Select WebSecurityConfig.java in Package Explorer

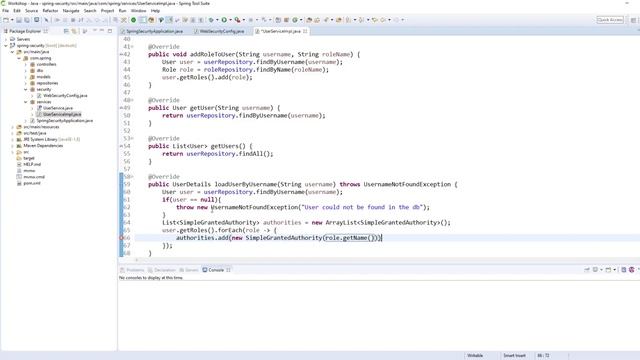pyautogui.click(x=65, y=96)
